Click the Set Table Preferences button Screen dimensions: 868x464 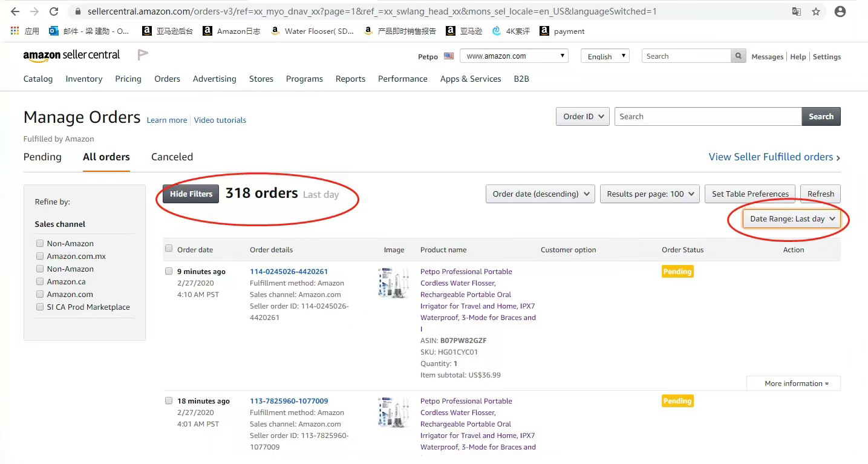pyautogui.click(x=751, y=194)
